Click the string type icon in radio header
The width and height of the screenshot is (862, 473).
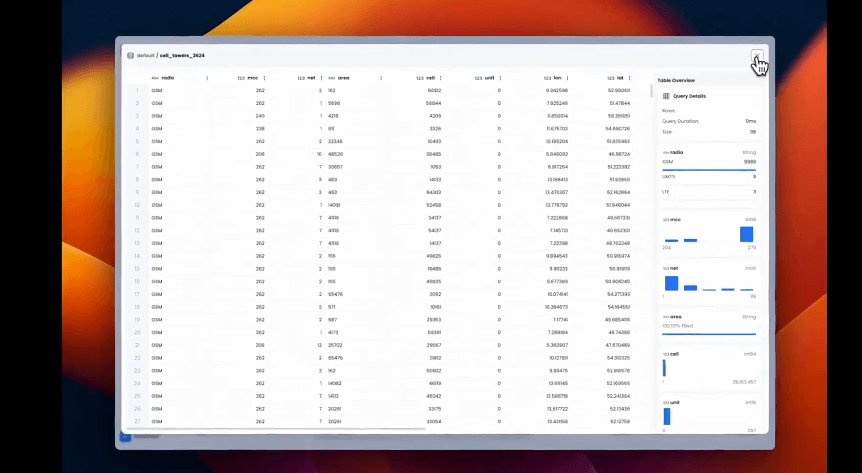155,77
